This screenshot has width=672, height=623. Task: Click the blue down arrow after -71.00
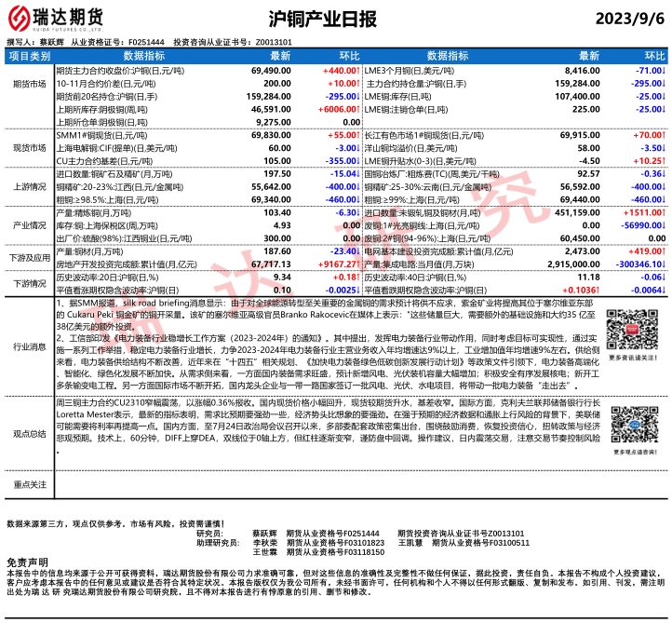665,70
